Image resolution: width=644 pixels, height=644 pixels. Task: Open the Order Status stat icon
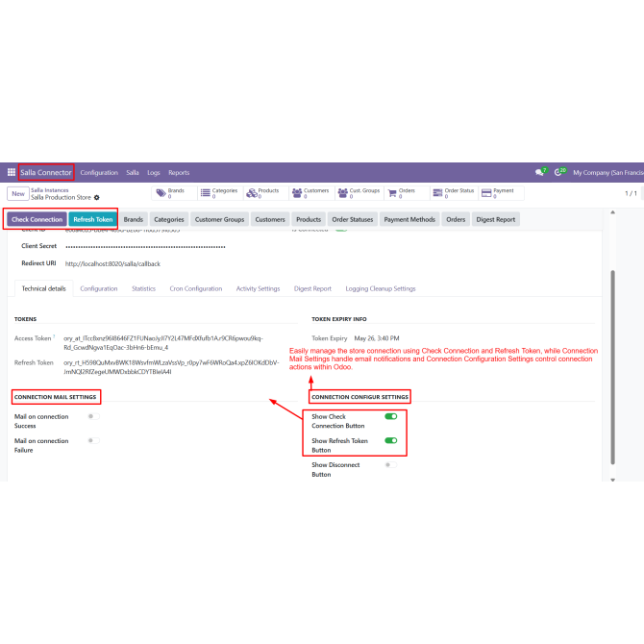437,193
